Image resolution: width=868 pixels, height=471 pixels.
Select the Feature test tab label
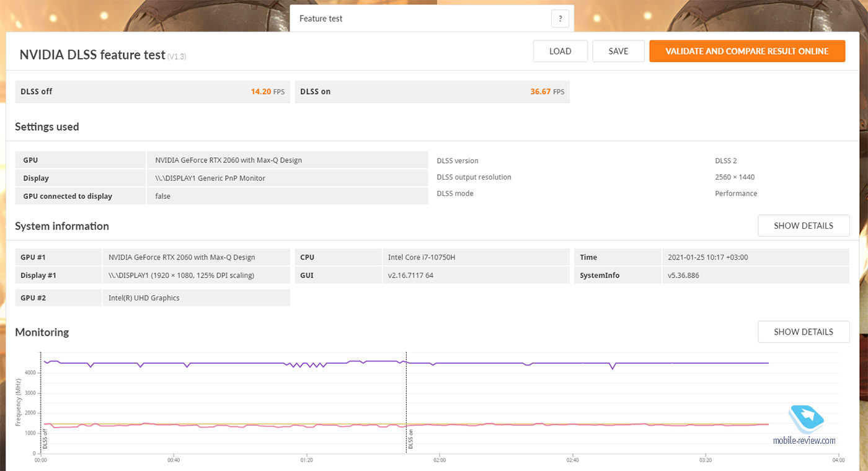tap(321, 19)
